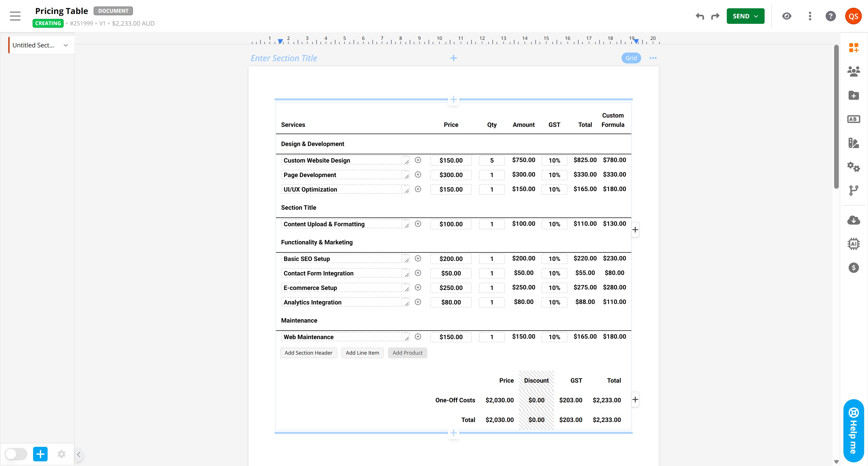Click the Custom Website Design price field
This screenshot has width=868, height=466.
[451, 161]
